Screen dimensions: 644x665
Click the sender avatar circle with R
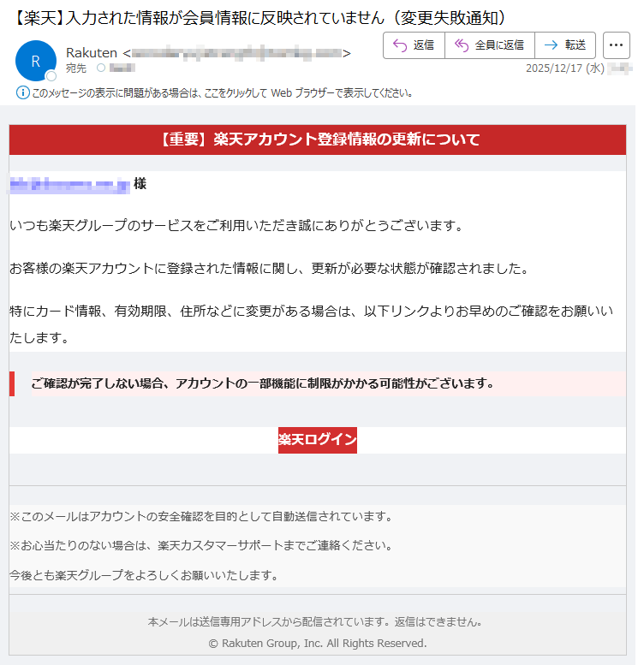click(36, 61)
